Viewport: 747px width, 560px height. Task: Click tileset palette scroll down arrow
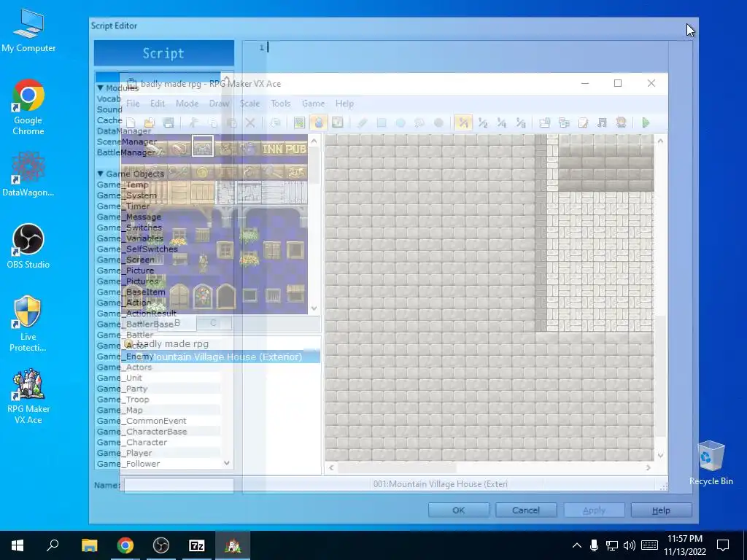click(314, 308)
